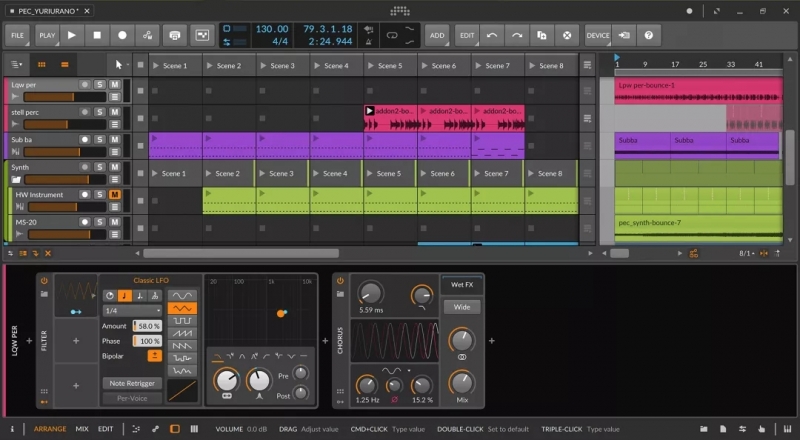Click the delete X icon in the toolbar
The height and width of the screenshot is (440, 800).
[567, 35]
